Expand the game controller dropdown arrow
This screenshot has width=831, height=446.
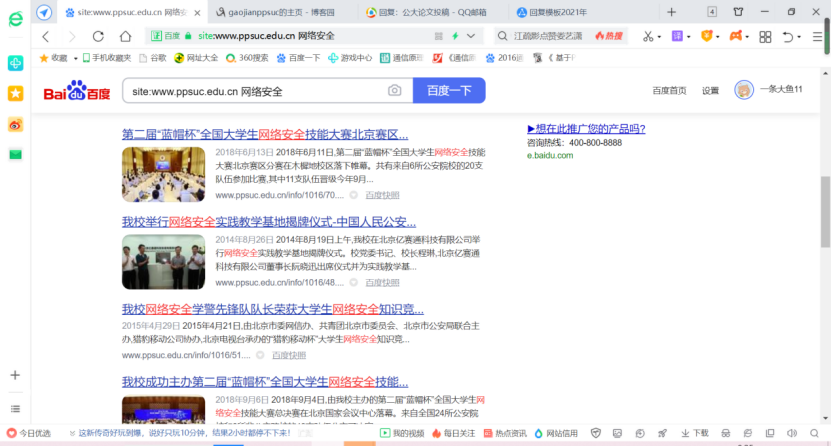[747, 37]
